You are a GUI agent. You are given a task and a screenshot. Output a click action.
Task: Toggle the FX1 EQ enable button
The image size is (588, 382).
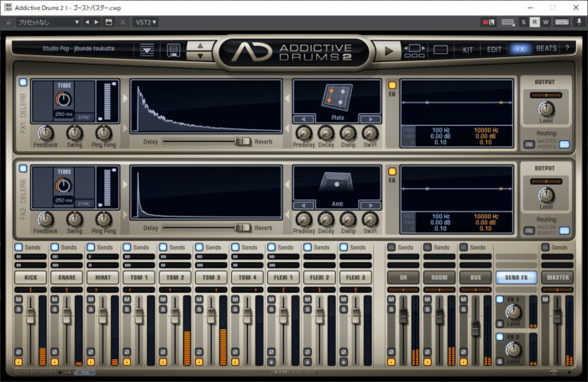click(x=392, y=85)
